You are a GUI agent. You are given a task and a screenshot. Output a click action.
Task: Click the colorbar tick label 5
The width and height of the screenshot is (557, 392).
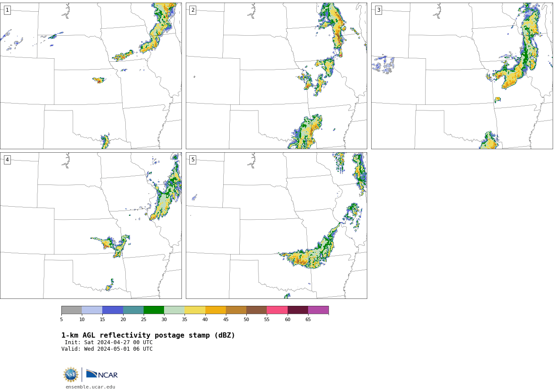pyautogui.click(x=61, y=320)
